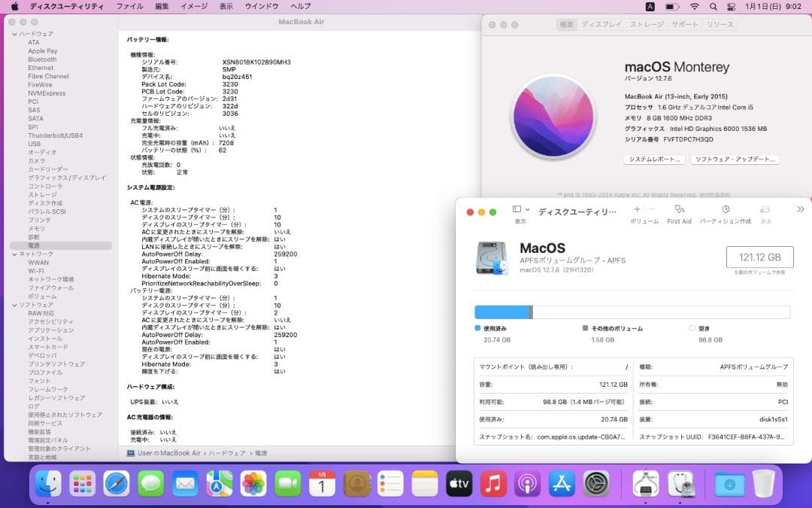
Task: Open Control Center in menu bar
Action: (x=732, y=7)
